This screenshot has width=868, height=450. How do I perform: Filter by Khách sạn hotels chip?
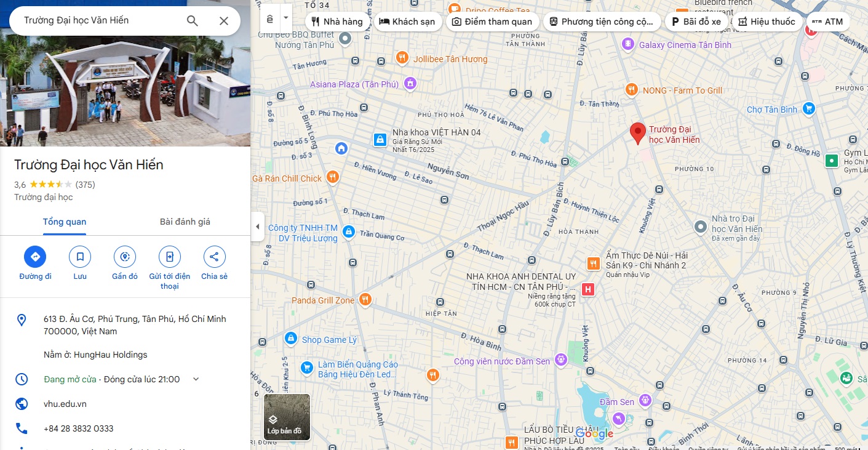pyautogui.click(x=408, y=22)
